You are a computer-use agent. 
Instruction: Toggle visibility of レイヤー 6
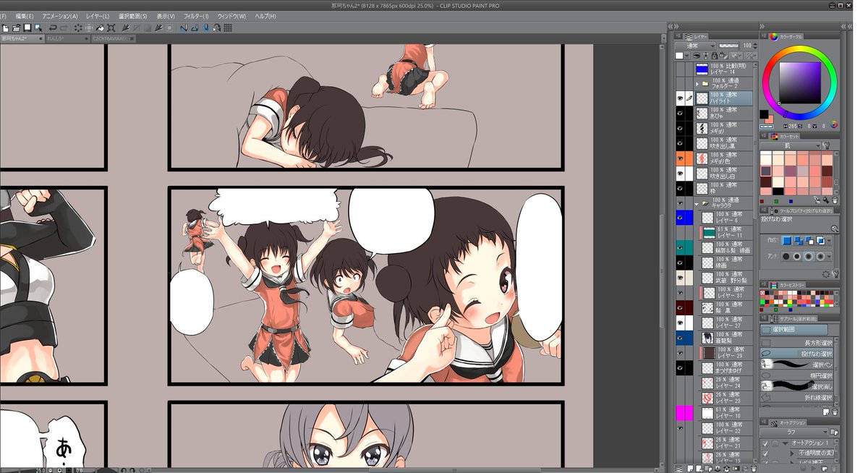[680, 217]
